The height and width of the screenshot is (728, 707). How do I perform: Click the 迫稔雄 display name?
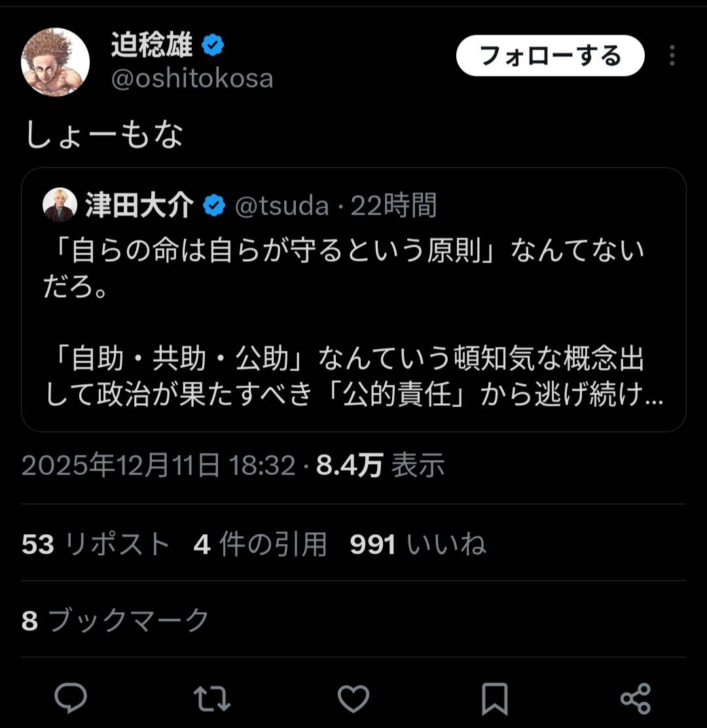(152, 46)
